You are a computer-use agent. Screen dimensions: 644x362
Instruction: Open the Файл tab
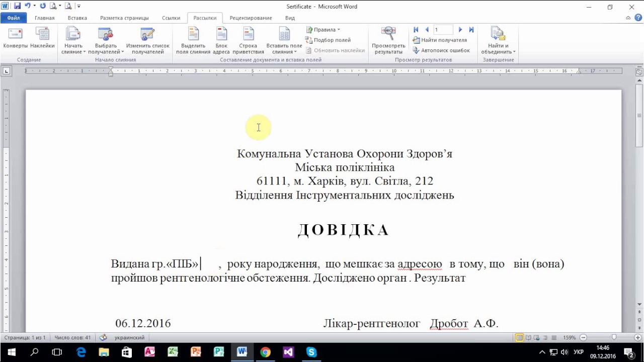(x=14, y=18)
